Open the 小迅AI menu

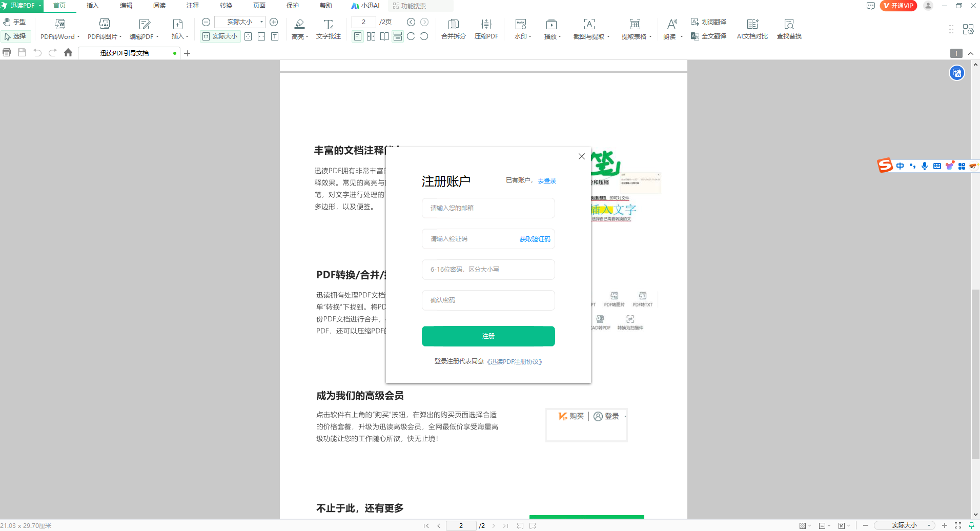pyautogui.click(x=365, y=6)
